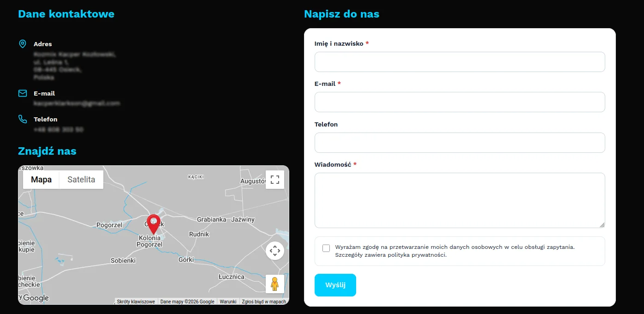Focus the Telefon input field
The height and width of the screenshot is (314, 644).
(459, 143)
